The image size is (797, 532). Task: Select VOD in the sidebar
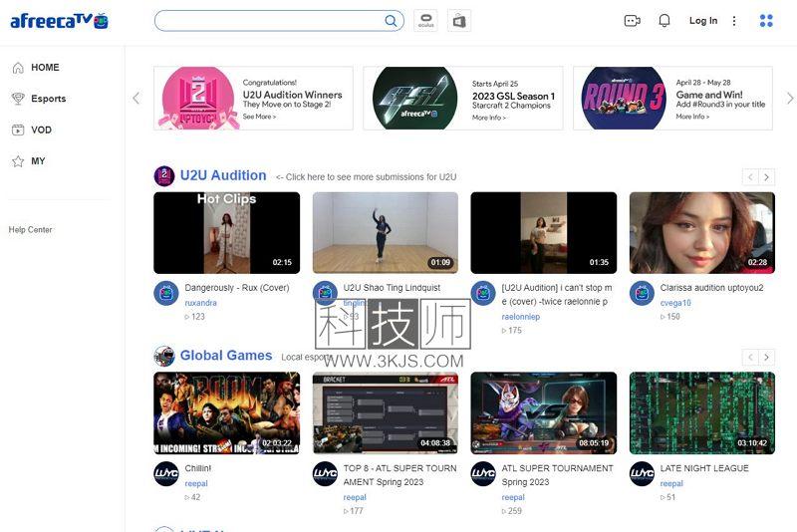(41, 131)
